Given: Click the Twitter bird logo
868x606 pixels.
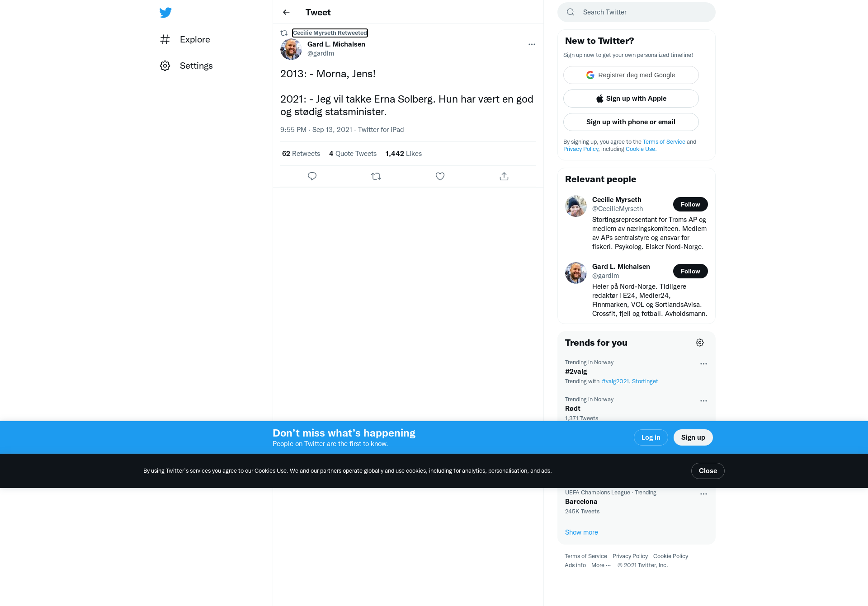Looking at the screenshot, I should 165,12.
